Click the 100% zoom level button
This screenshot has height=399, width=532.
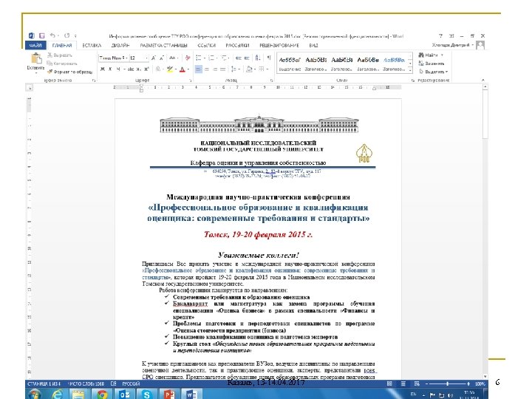[x=480, y=383]
